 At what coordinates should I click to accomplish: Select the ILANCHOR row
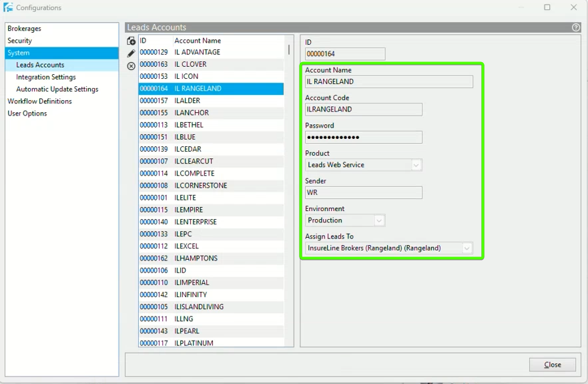coord(211,113)
